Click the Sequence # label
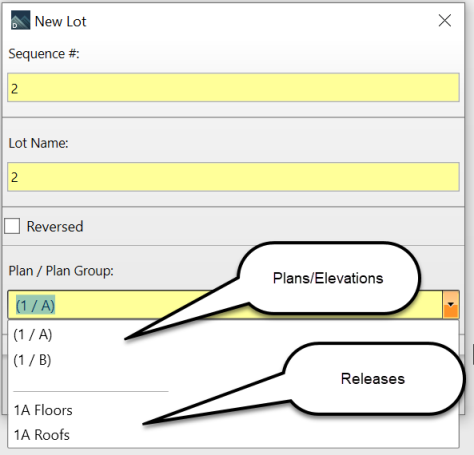 click(x=44, y=54)
